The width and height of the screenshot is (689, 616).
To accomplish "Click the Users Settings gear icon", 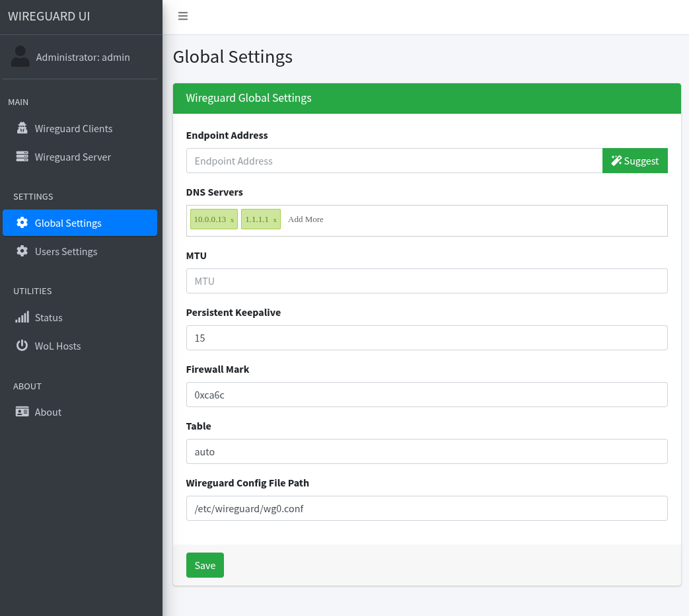I will 22,251.
